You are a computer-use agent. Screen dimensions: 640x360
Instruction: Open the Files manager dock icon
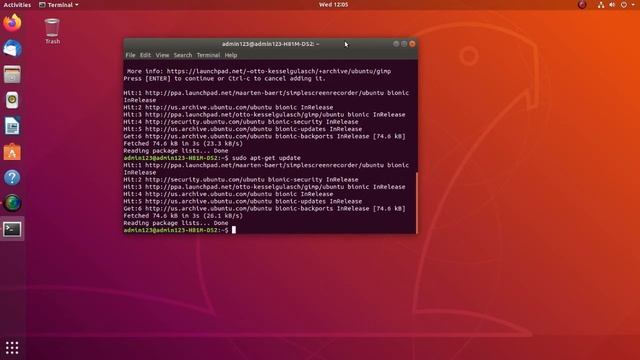pos(12,74)
